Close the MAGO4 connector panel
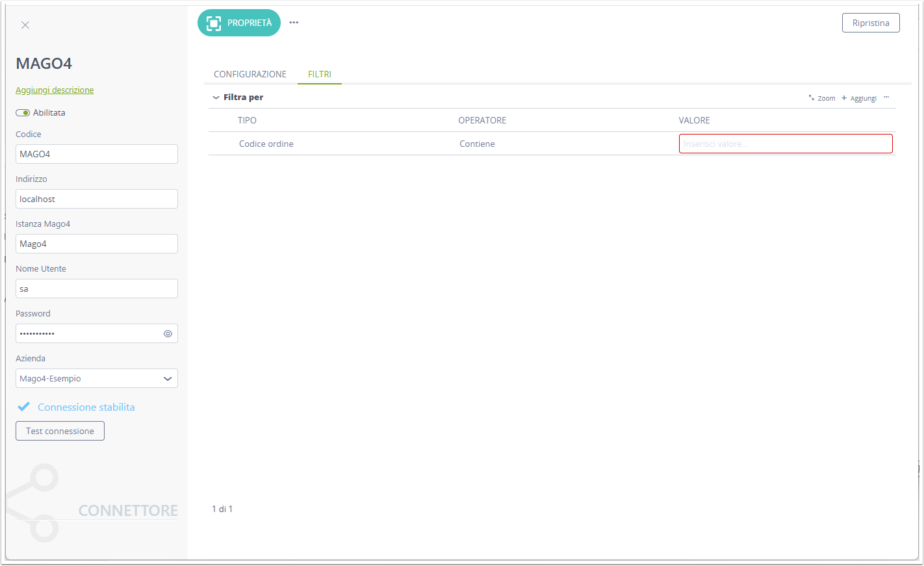The height and width of the screenshot is (566, 924). [25, 25]
